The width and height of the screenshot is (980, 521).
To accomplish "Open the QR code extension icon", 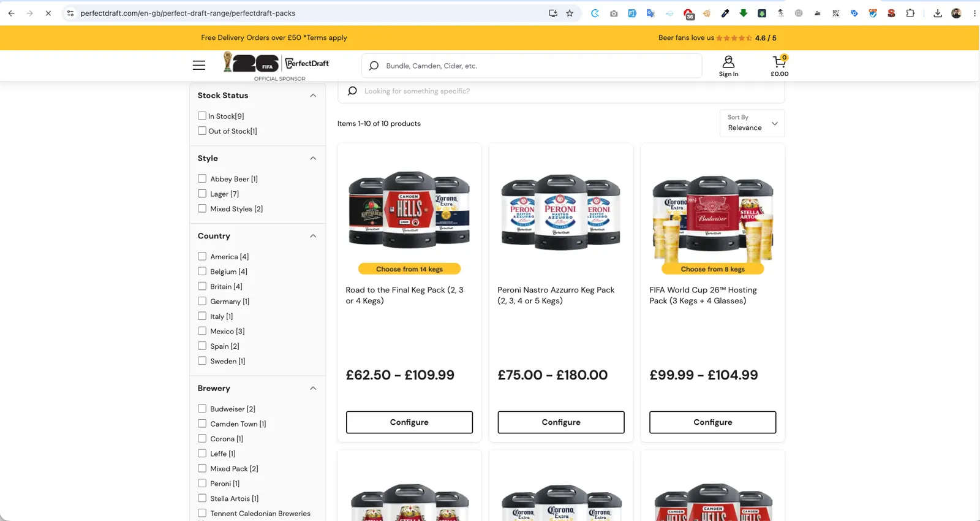I will [835, 13].
